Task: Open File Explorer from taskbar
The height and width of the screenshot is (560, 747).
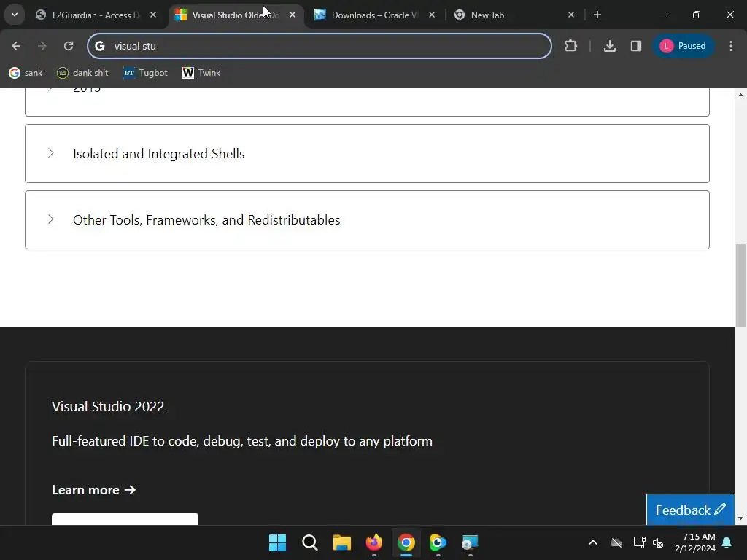Action: [x=341, y=542]
